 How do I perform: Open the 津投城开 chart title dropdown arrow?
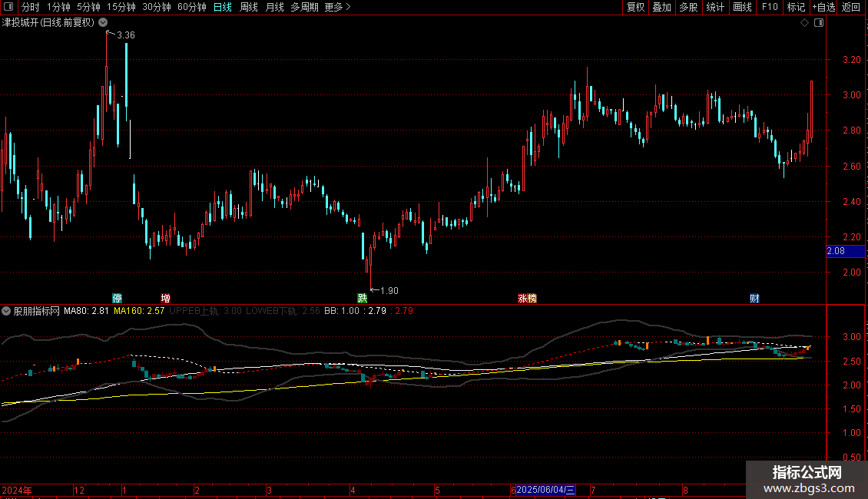point(103,22)
